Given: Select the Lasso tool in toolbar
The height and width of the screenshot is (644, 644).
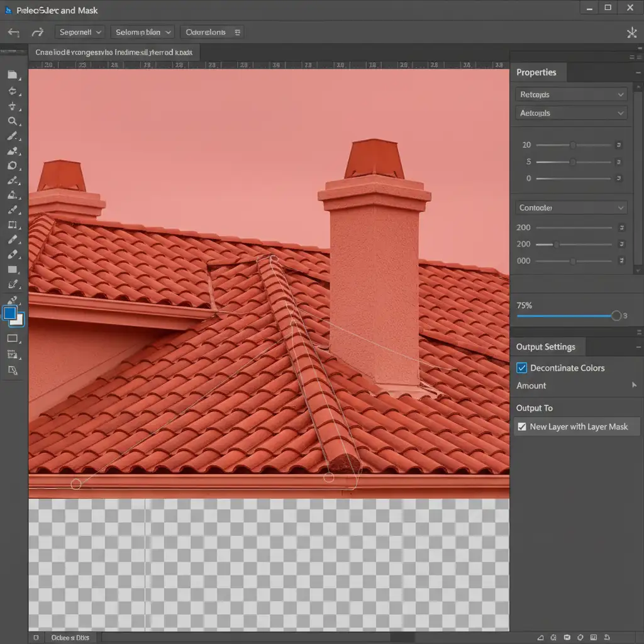Looking at the screenshot, I should coord(13,91).
